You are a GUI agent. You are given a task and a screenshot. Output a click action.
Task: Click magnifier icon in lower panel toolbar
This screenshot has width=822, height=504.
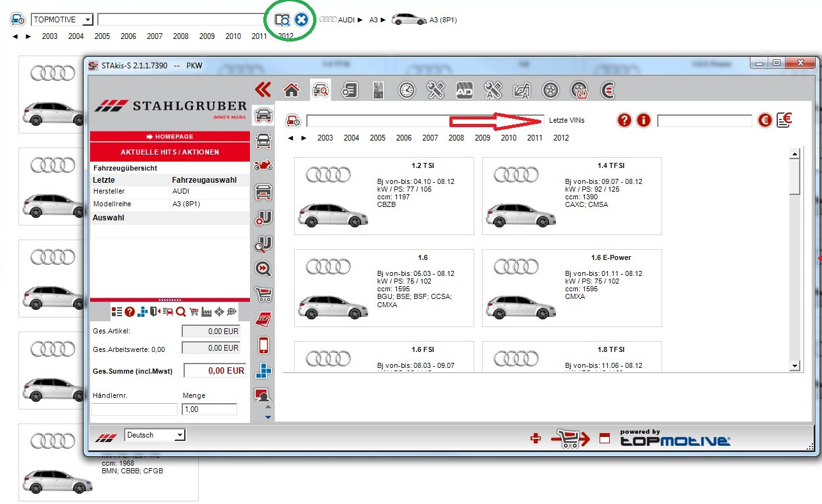coord(181,312)
